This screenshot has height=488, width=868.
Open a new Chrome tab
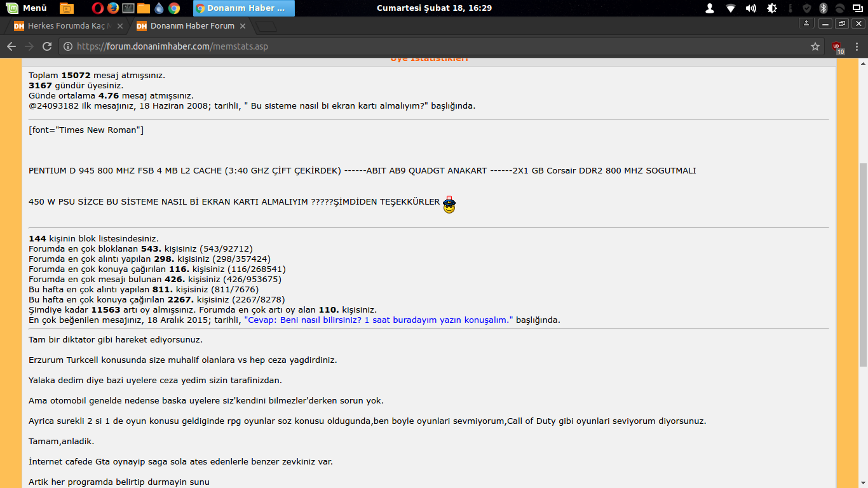tap(267, 27)
